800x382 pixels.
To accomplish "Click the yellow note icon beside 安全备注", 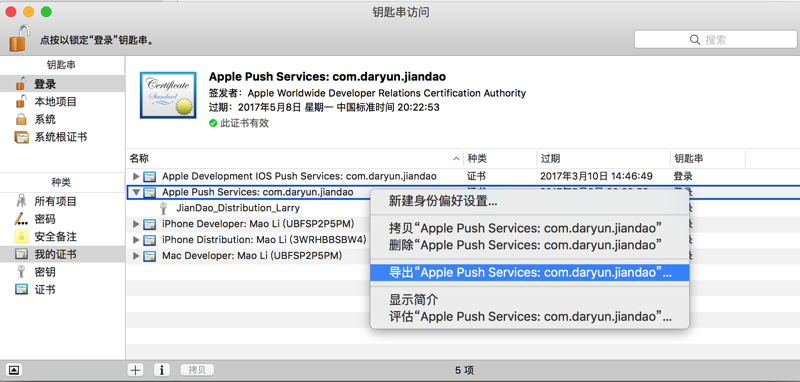I will (x=21, y=237).
